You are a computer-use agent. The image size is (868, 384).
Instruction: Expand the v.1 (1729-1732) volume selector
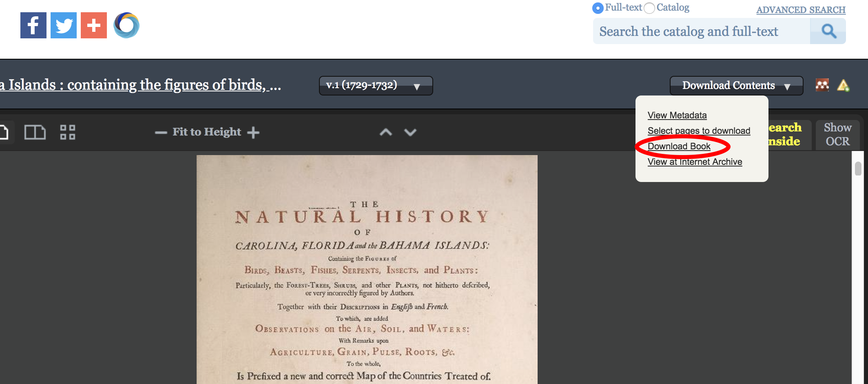tap(375, 85)
